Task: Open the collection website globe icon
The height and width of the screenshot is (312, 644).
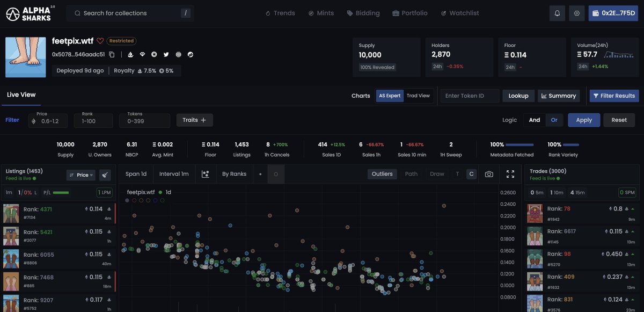Action: [178, 54]
